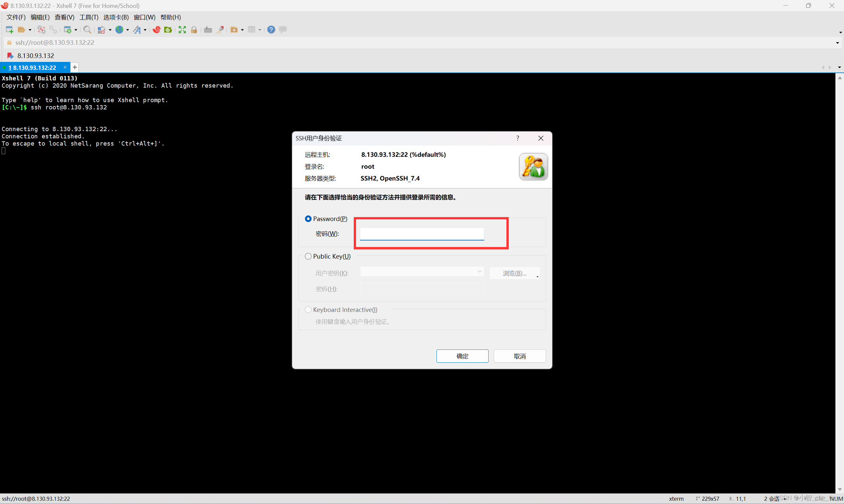This screenshot has height=504, width=844.
Task: Add a new tab with plus button
Action: tap(75, 67)
